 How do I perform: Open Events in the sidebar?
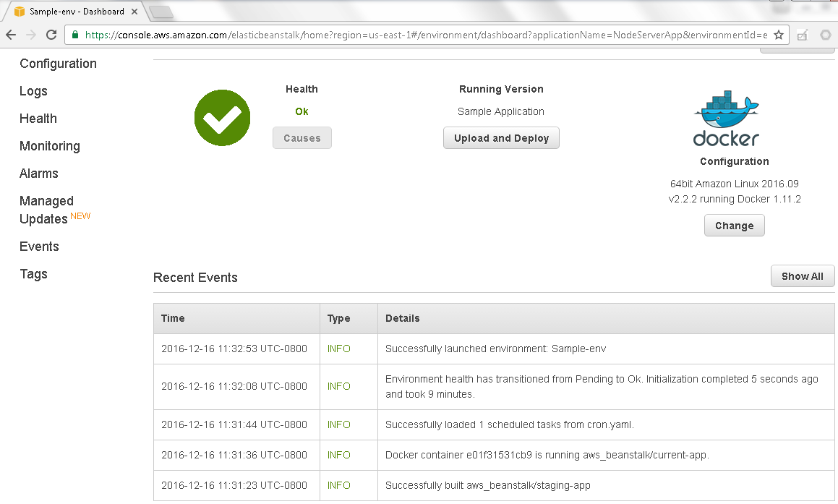(x=39, y=247)
